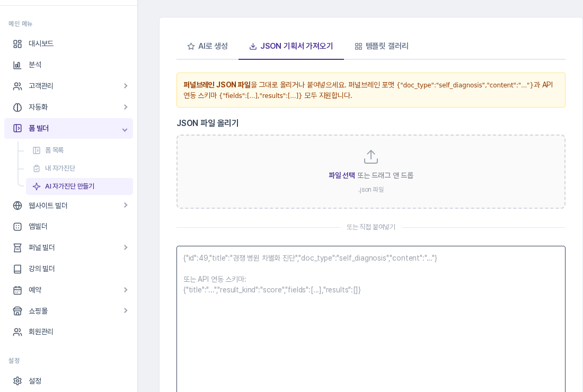This screenshot has height=392, width=583.
Task: Open 강의 빌더 menu entry
Action: 68,269
